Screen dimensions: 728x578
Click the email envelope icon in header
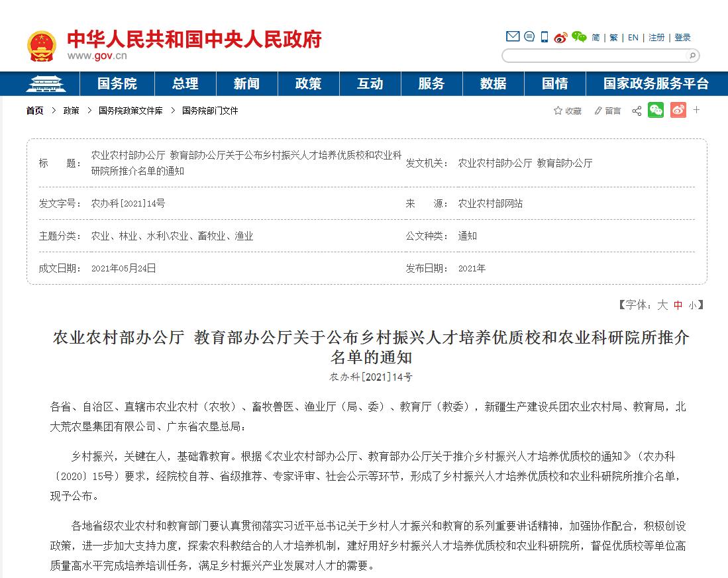[x=512, y=36]
